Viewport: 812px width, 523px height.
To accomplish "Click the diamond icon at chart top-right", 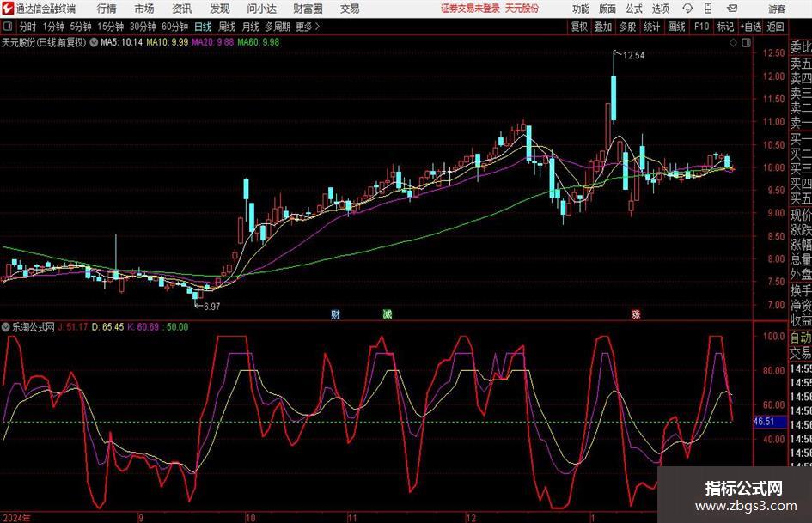I will point(733,43).
